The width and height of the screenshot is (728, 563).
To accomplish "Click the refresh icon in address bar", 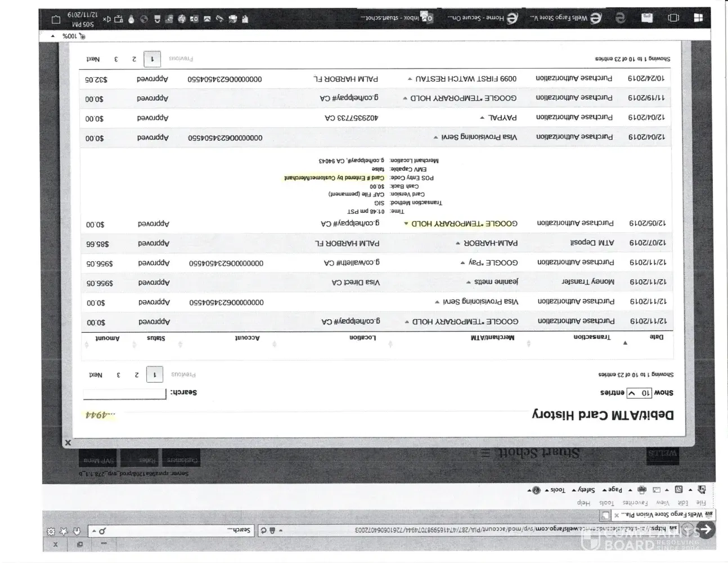I will click(x=263, y=530).
